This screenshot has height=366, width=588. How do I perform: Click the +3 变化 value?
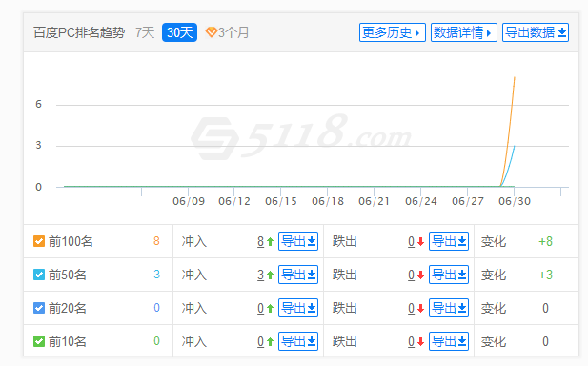546,274
